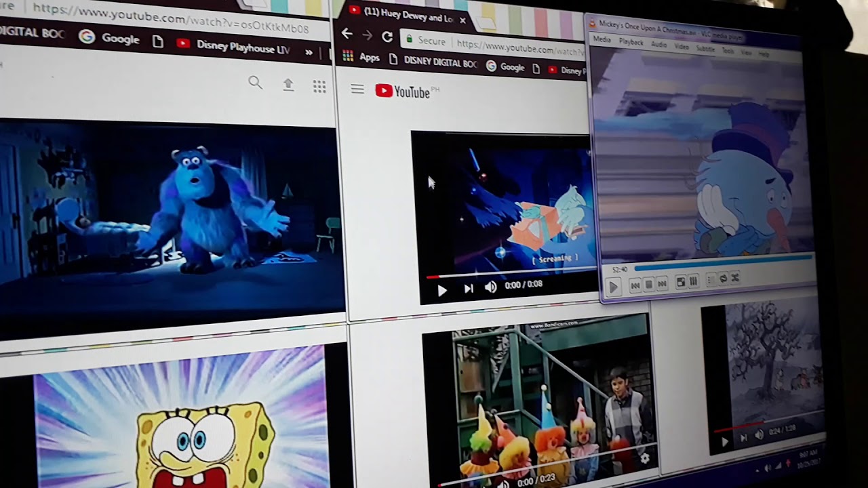Mute the tree cartoon video
Screen dimensions: 868x488
(759, 434)
